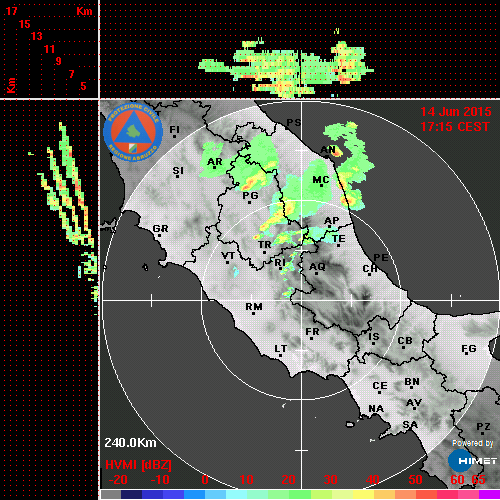Click the '17' height axis label
The width and height of the screenshot is (500, 500).
(x=11, y=11)
